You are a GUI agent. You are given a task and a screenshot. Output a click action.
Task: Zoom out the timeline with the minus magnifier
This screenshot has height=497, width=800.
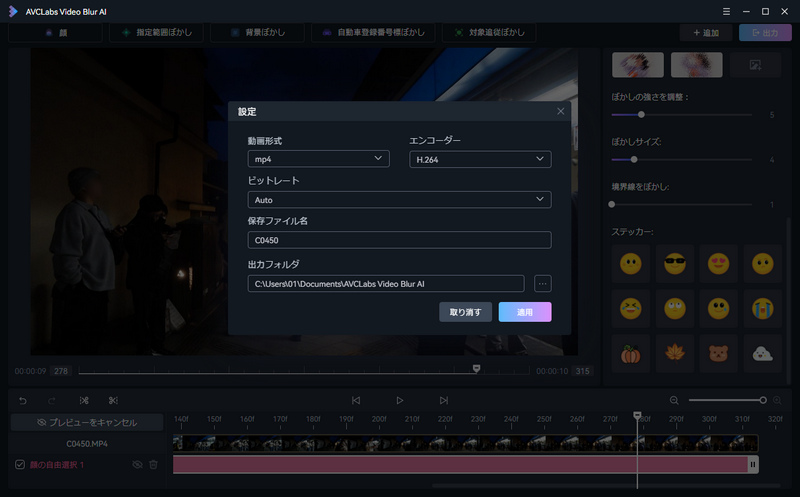[674, 401]
